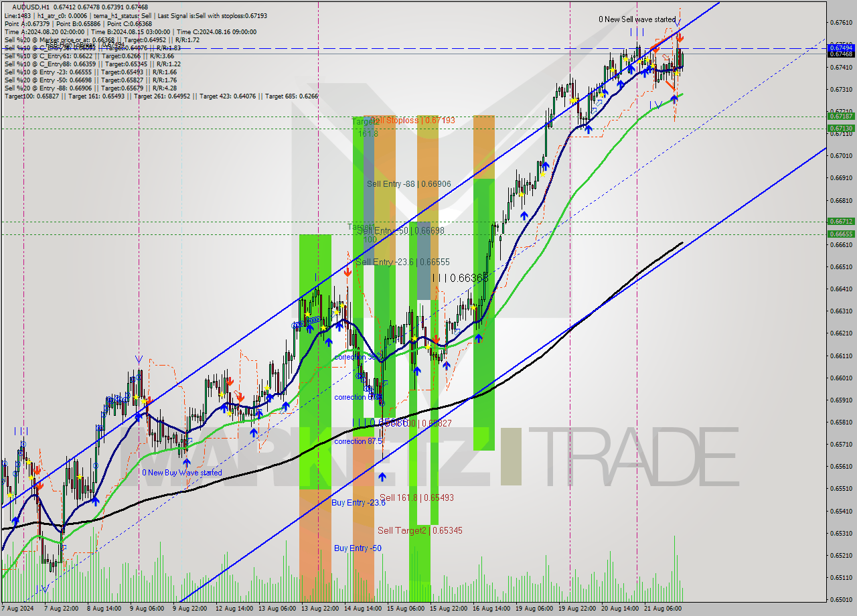Click the green 0.66655 price tag
Screen dimensions: 857x616
pyautogui.click(x=841, y=234)
